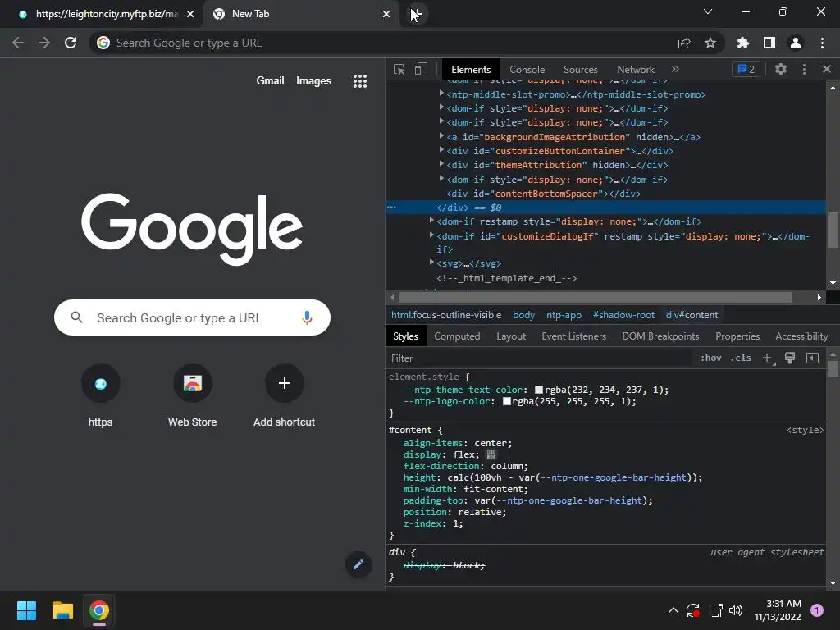
Task: Add a new style rule plus icon
Action: pyautogui.click(x=767, y=358)
